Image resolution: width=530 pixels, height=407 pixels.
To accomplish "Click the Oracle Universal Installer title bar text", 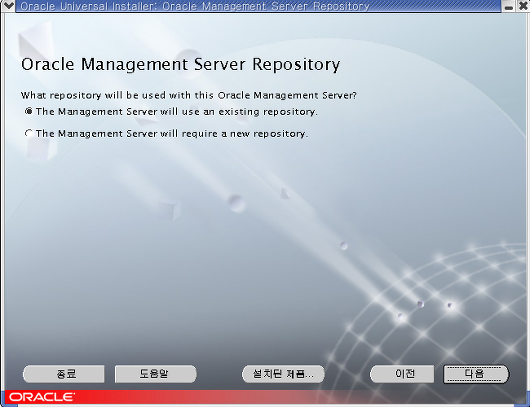I will pos(195,6).
